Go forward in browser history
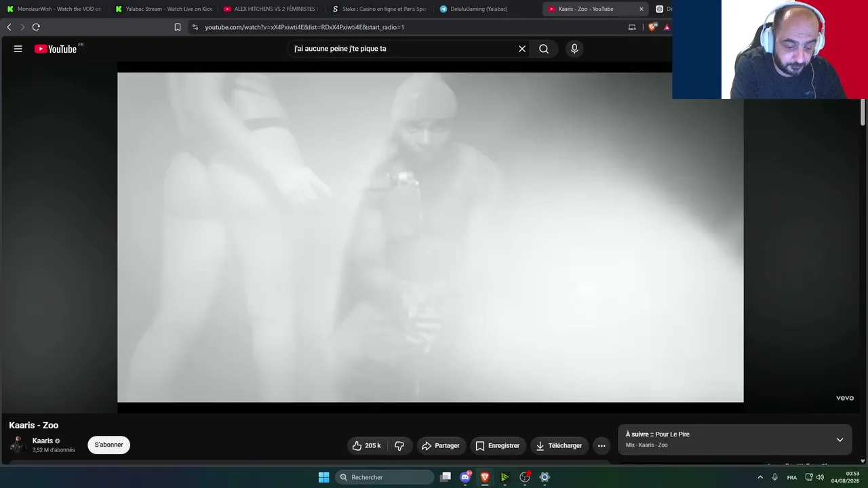 22,27
